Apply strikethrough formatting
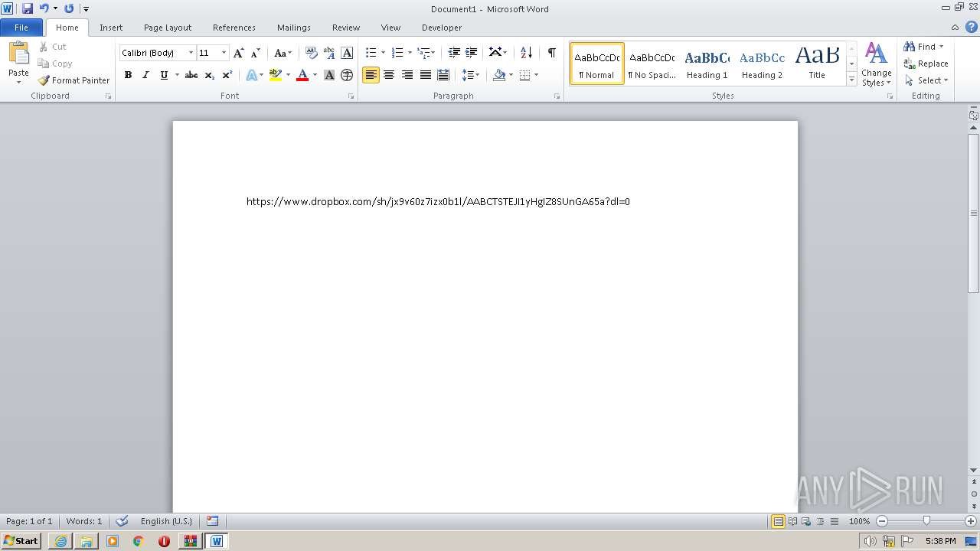This screenshot has width=980, height=551. point(191,75)
